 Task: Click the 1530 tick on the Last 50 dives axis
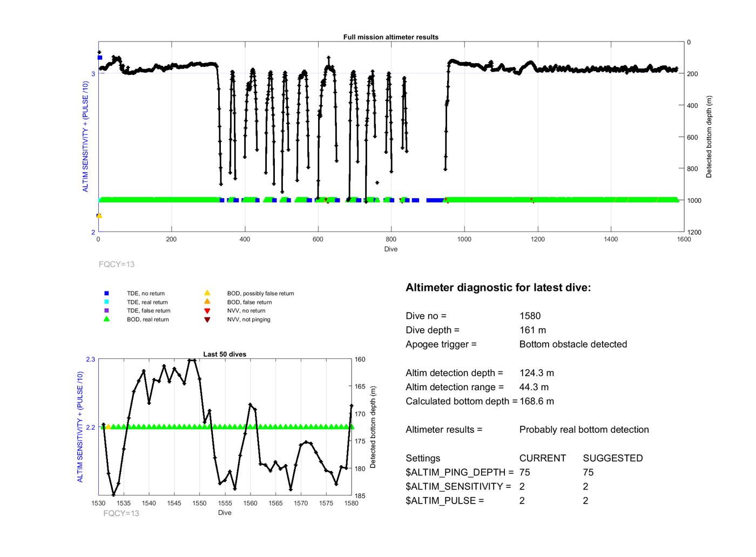(x=98, y=503)
